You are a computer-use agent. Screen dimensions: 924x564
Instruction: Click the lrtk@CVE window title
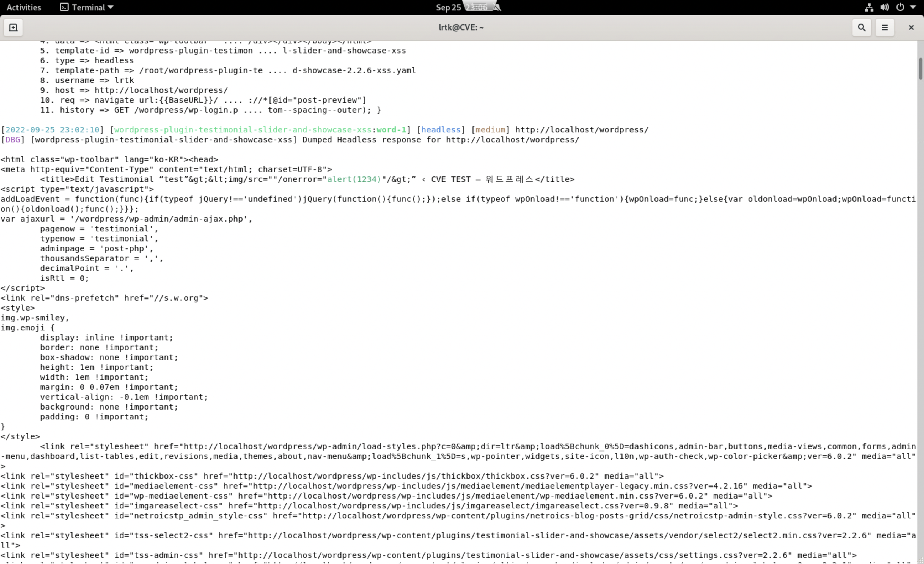[461, 27]
